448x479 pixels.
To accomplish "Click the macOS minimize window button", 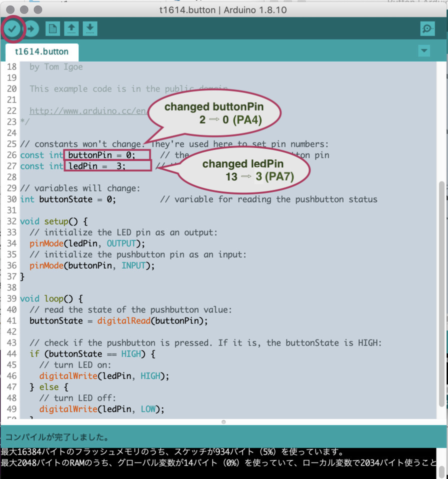I will click(24, 10).
